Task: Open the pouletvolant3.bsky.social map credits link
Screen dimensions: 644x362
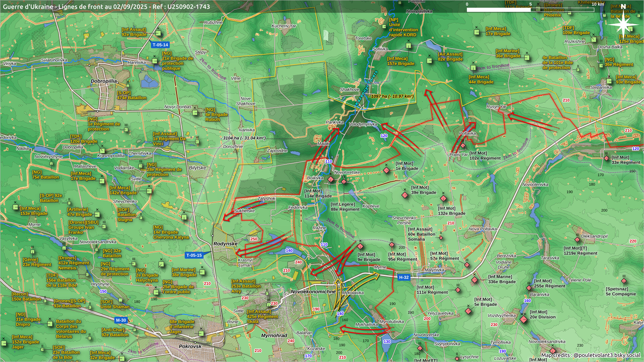Action: tap(607, 355)
